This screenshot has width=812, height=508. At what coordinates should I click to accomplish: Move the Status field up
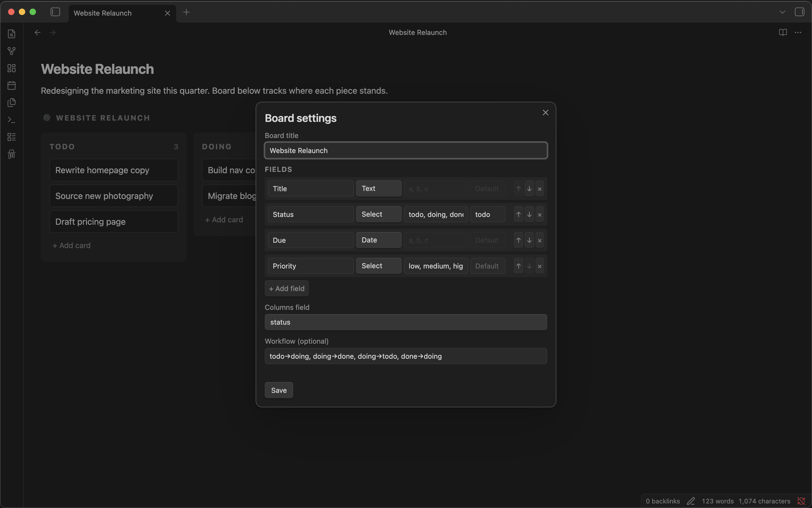pos(519,214)
